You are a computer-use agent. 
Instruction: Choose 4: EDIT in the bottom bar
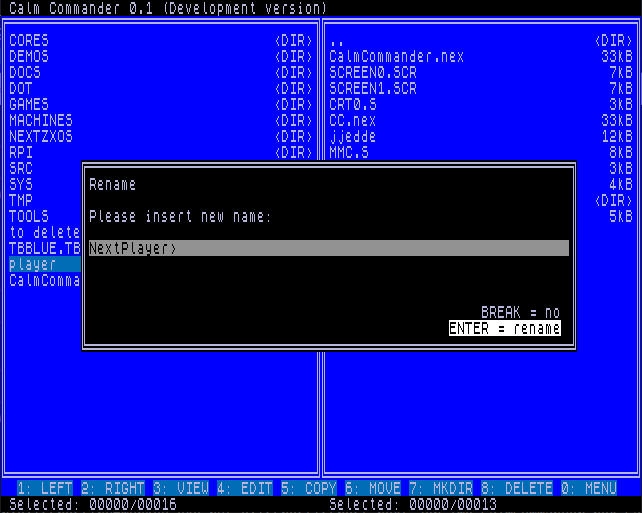click(245, 488)
